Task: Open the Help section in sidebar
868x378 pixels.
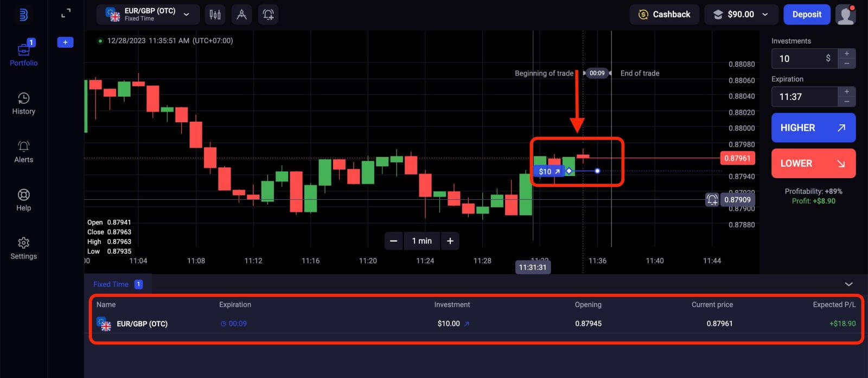Action: [23, 200]
